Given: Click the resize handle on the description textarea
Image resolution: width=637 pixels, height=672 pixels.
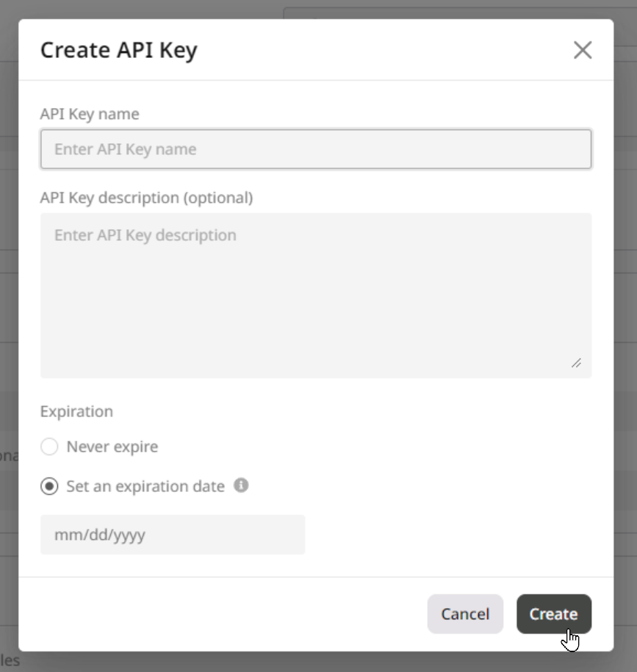Looking at the screenshot, I should click(577, 364).
